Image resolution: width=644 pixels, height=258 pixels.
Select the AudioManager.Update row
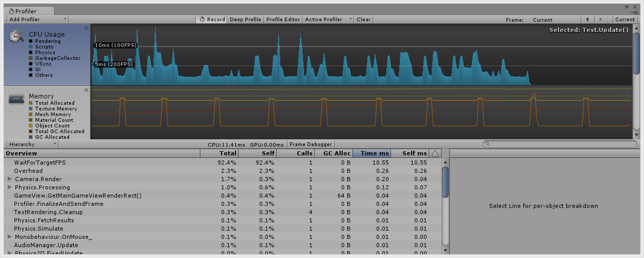point(223,245)
